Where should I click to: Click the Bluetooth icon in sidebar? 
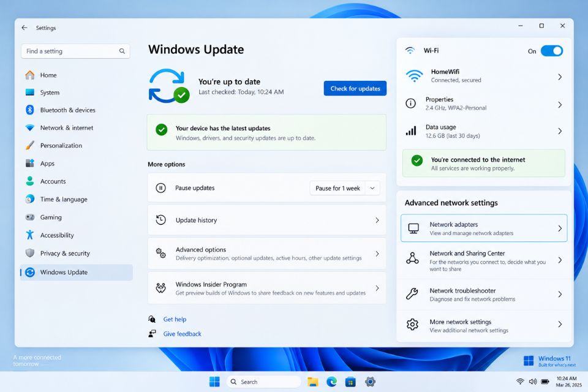29,110
